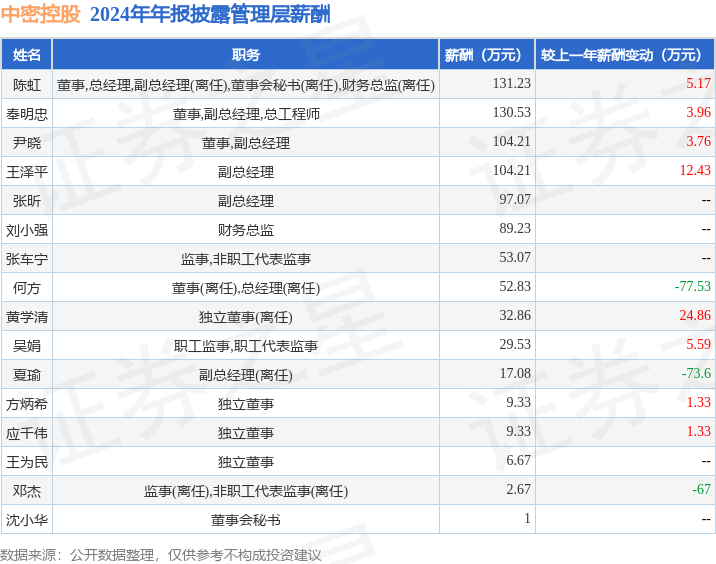The width and height of the screenshot is (716, 564).
Task: Click the salary value 53.07
Action: coord(515,257)
